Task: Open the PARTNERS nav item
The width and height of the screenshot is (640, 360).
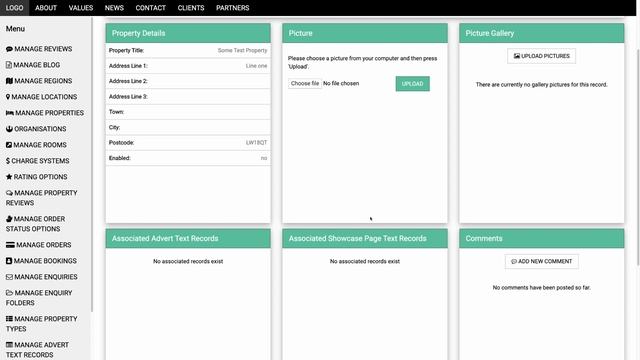Action: tap(233, 8)
